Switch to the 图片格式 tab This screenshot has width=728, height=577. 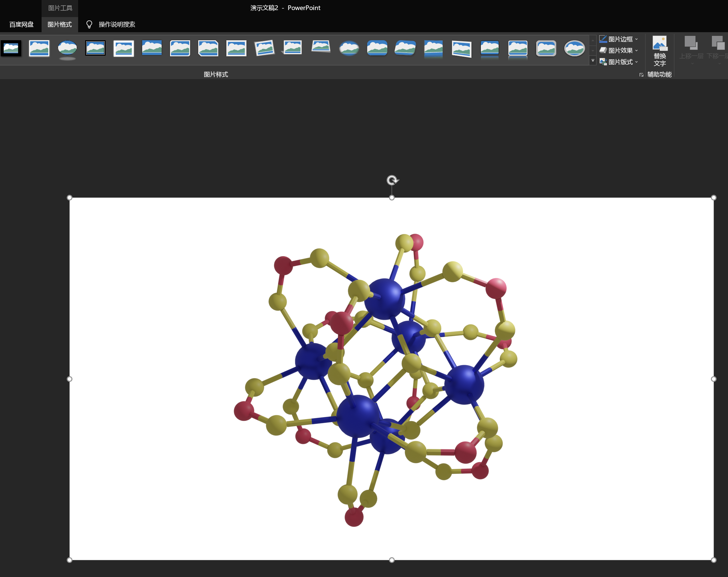pos(60,24)
